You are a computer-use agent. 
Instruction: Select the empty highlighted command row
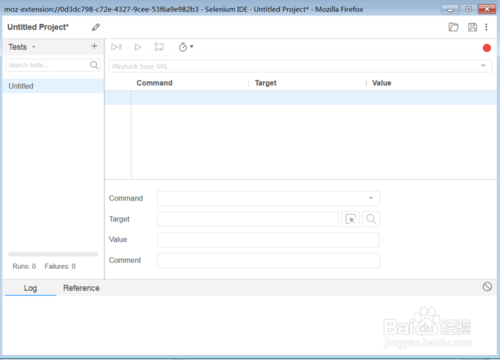click(x=301, y=98)
